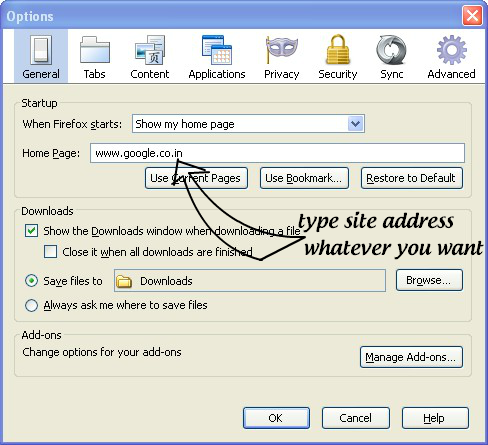Image resolution: width=488 pixels, height=445 pixels.
Task: Expand the When Firefox starts dropdown arrow
Action: (x=355, y=124)
